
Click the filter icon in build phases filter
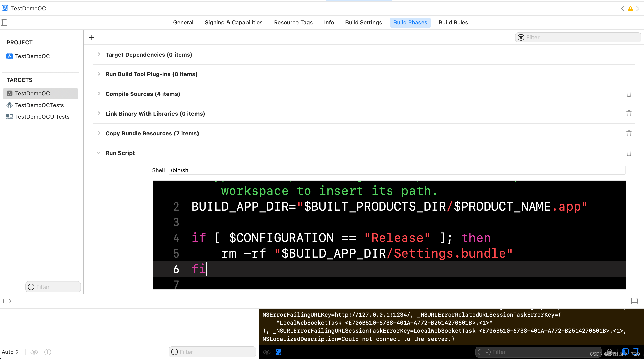pos(521,37)
